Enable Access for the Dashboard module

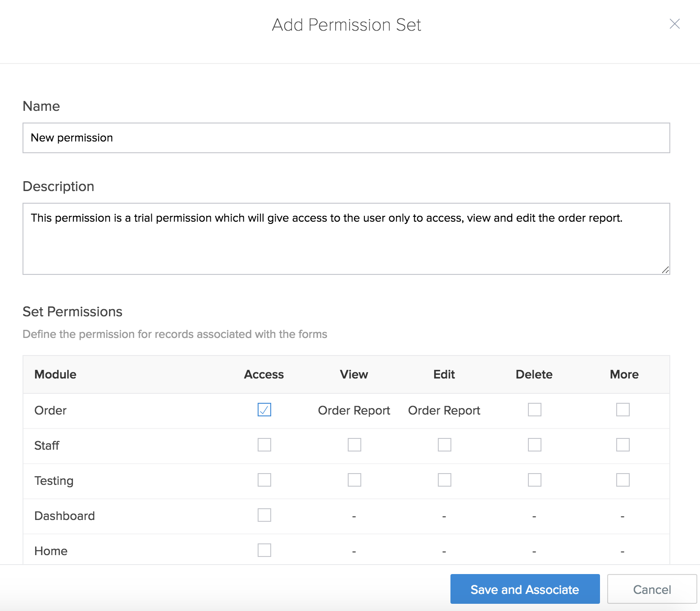click(x=264, y=515)
